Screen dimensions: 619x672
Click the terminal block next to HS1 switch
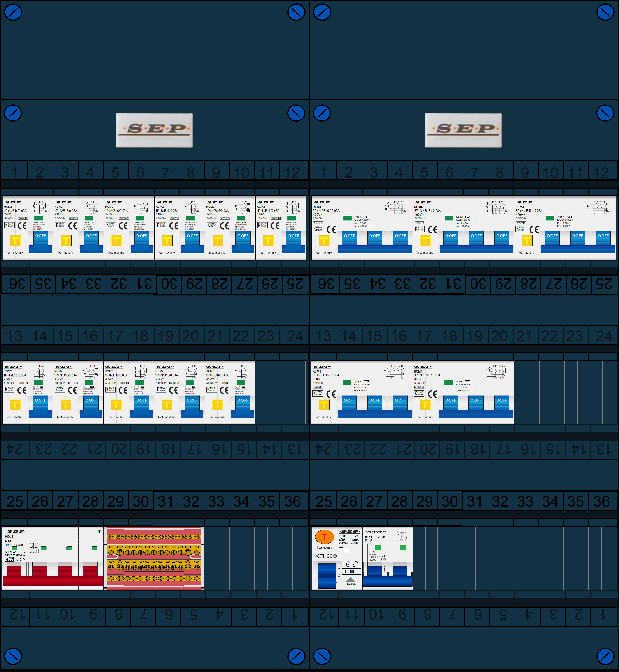(154, 558)
